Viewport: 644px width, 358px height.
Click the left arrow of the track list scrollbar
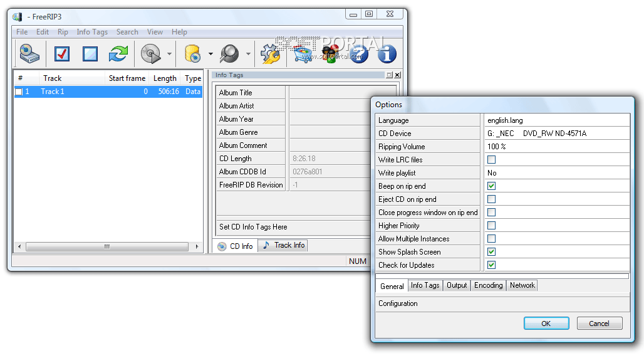pos(19,246)
